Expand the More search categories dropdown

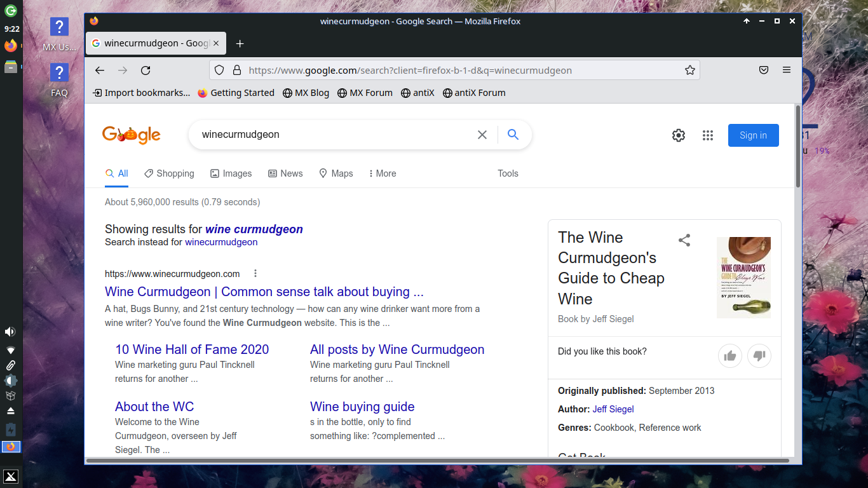point(383,173)
